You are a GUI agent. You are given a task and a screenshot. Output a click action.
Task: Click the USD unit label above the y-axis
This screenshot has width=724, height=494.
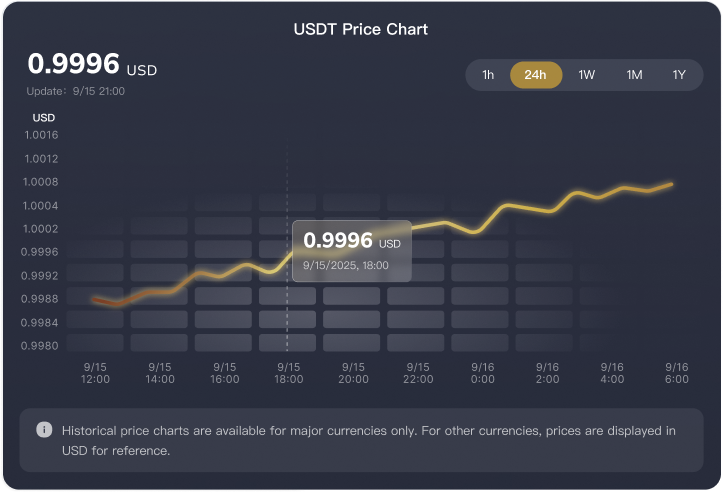click(44, 118)
